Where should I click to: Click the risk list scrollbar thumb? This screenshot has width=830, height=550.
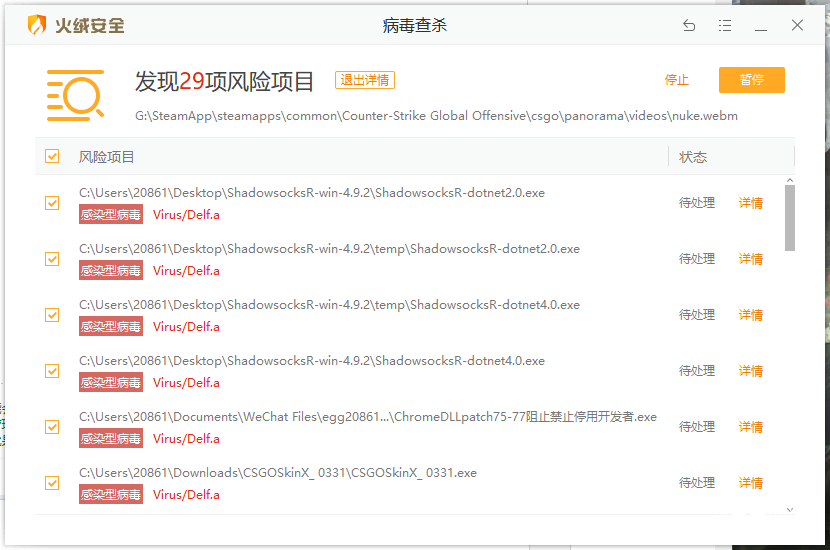(790, 218)
